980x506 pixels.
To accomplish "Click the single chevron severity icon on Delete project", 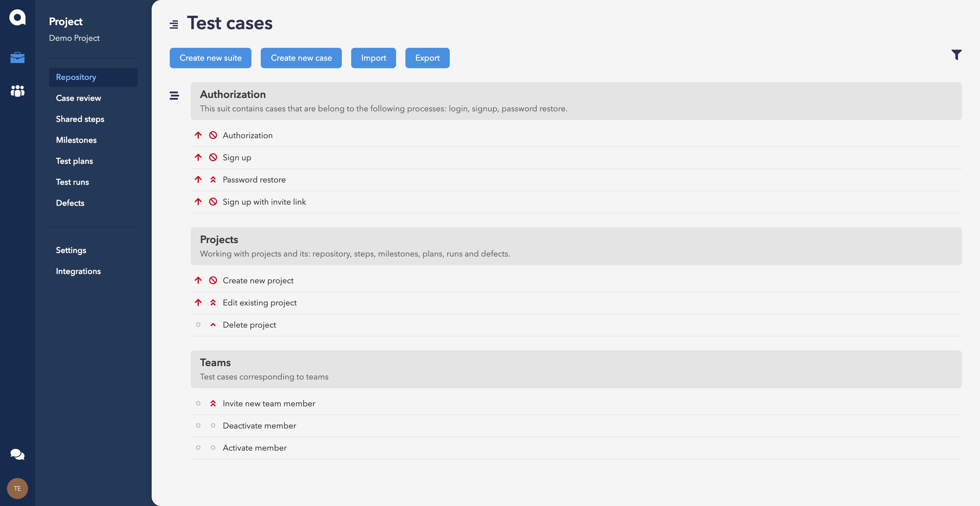I will click(x=213, y=325).
